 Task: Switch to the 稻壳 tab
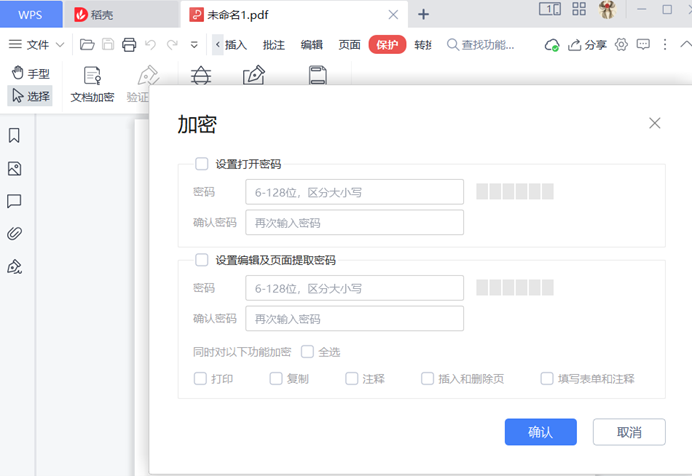[121, 14]
